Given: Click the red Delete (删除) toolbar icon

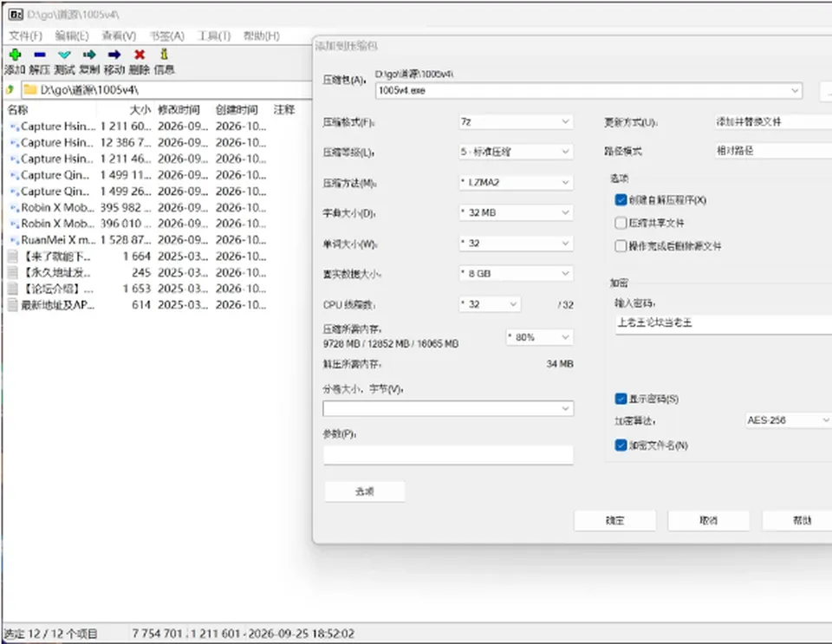Looking at the screenshot, I should click(x=140, y=55).
